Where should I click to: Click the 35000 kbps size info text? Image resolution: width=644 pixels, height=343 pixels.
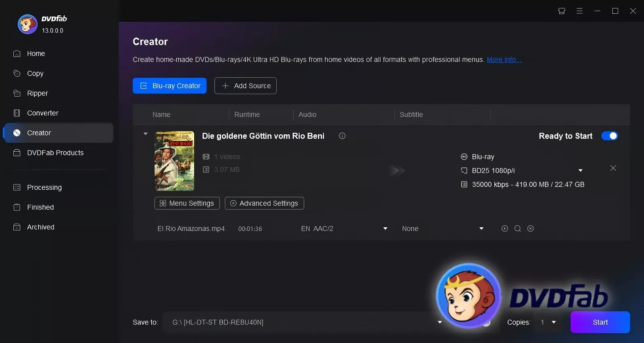(528, 184)
